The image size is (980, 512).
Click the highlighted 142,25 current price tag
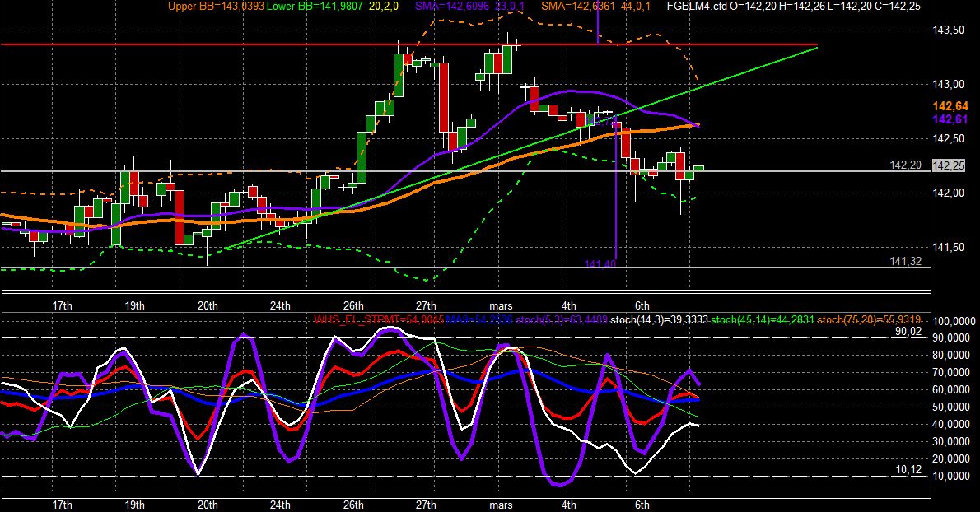pyautogui.click(x=948, y=165)
